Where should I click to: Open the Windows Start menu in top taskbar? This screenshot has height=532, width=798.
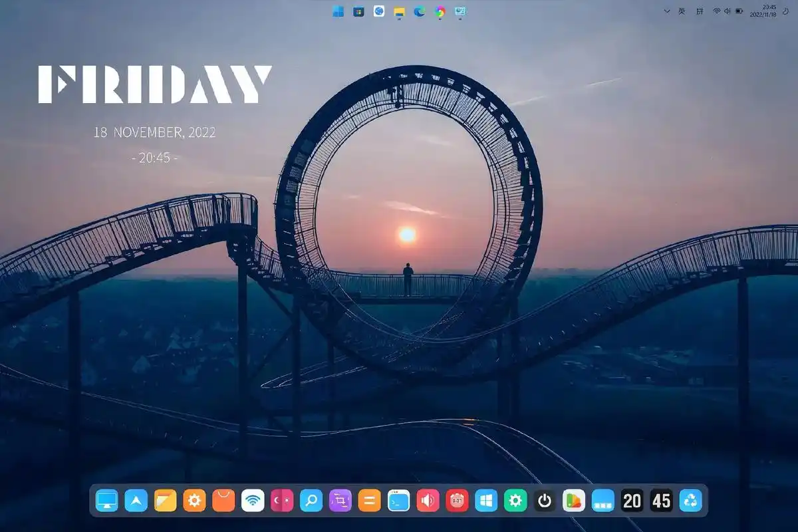point(338,11)
